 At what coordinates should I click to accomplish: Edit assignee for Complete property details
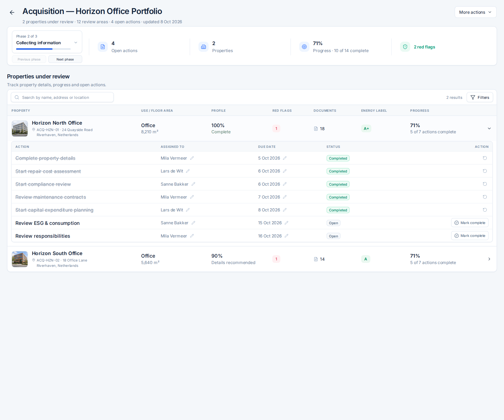(192, 158)
